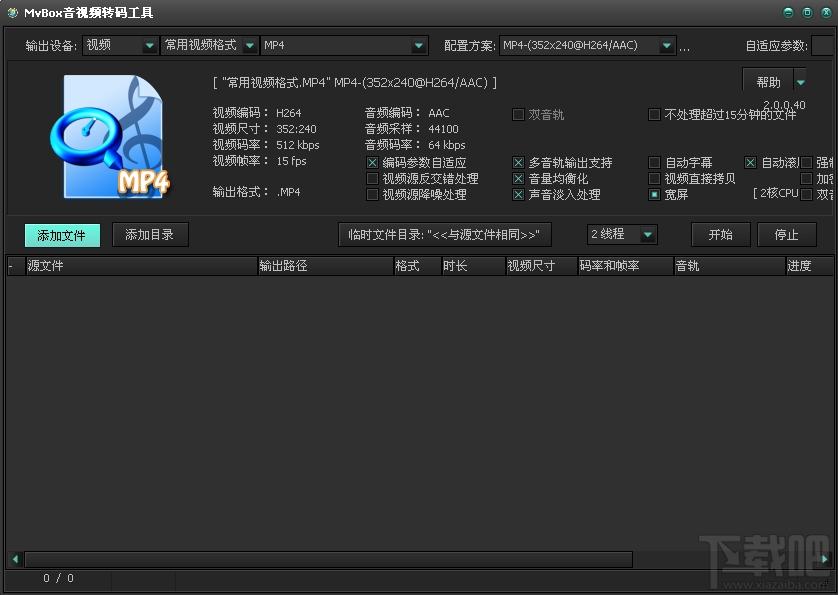Image resolution: width=838 pixels, height=595 pixels.
Task: Click the 视频尺寸 352:240 value
Action: click(x=296, y=129)
